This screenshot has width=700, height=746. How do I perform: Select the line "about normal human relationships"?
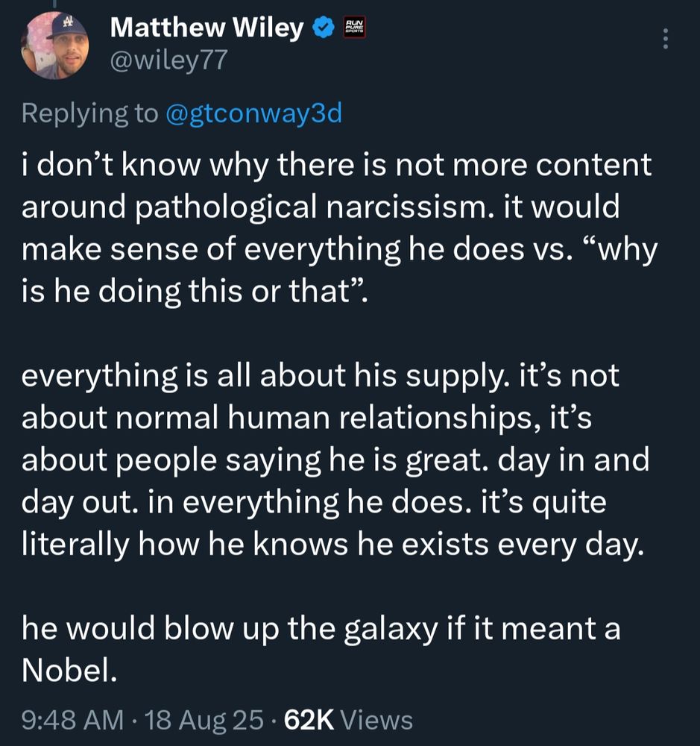pos(306,418)
